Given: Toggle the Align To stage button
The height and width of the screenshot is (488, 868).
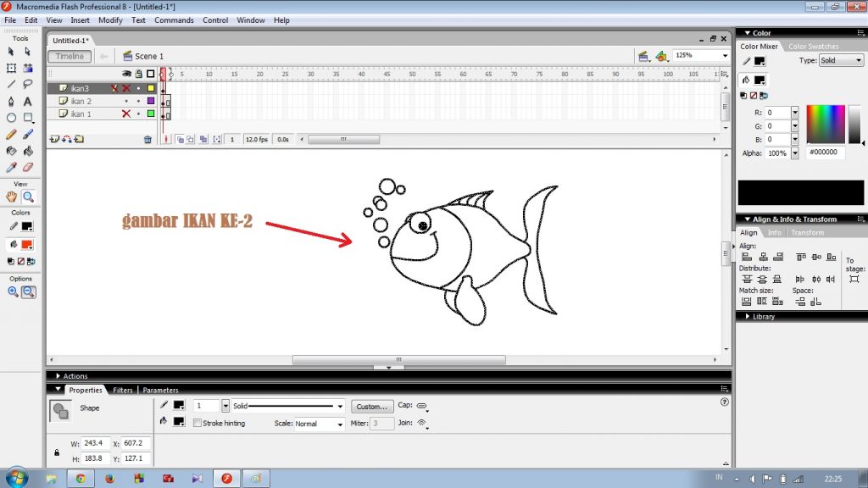Looking at the screenshot, I should pos(854,280).
